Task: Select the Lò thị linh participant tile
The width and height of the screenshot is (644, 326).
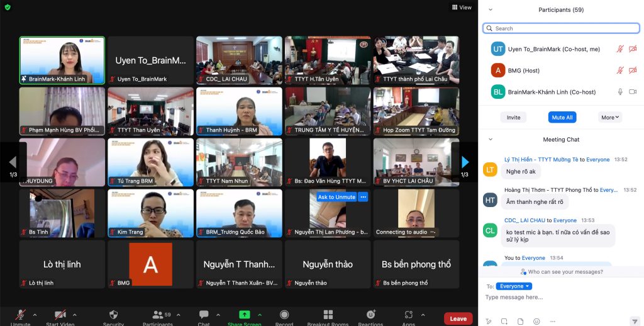Action: [x=62, y=264]
